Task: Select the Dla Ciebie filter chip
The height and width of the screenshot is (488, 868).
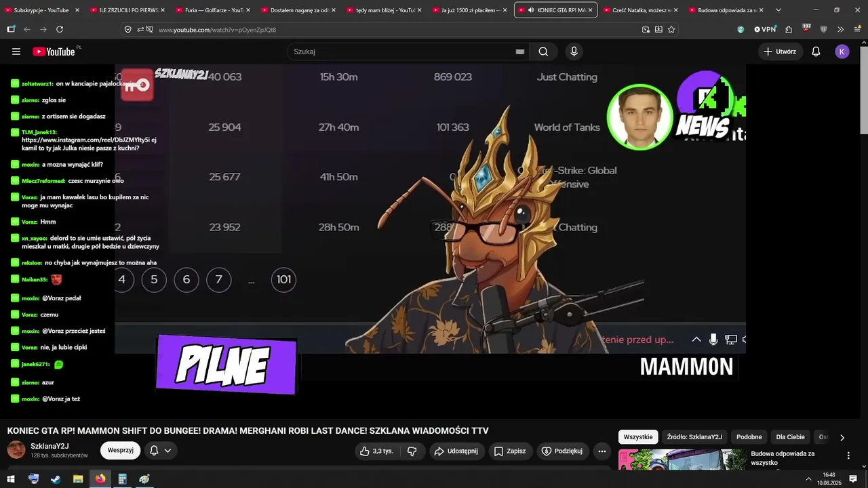Action: click(x=791, y=437)
